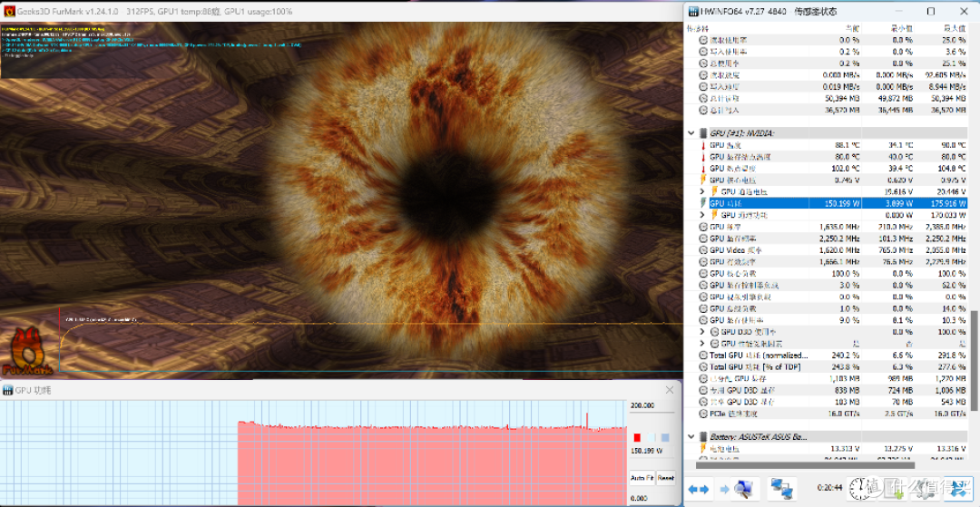The height and width of the screenshot is (507, 980).
Task: Select the highlighted GPU power 150.199 W row
Action: tap(827, 203)
